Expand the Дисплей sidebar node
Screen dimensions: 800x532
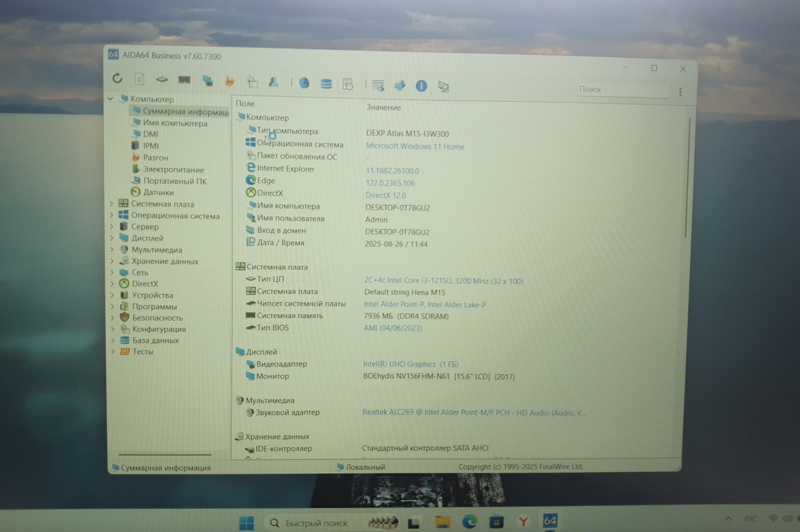(112, 238)
